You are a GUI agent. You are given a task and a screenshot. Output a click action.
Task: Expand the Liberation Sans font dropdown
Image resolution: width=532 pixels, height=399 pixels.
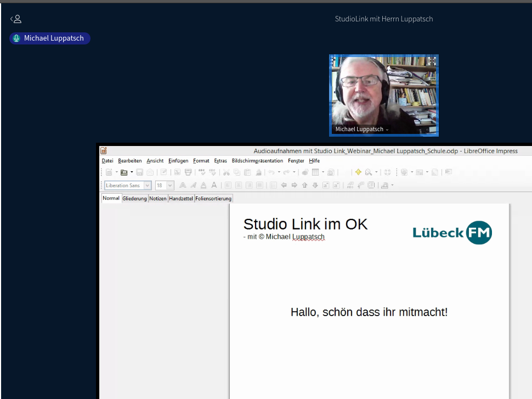[148, 186]
